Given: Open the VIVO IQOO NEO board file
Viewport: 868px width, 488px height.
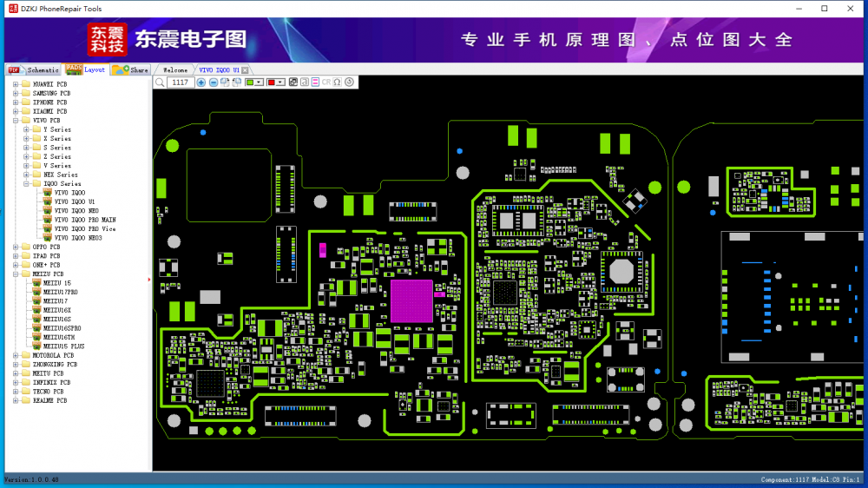Looking at the screenshot, I should 76,211.
